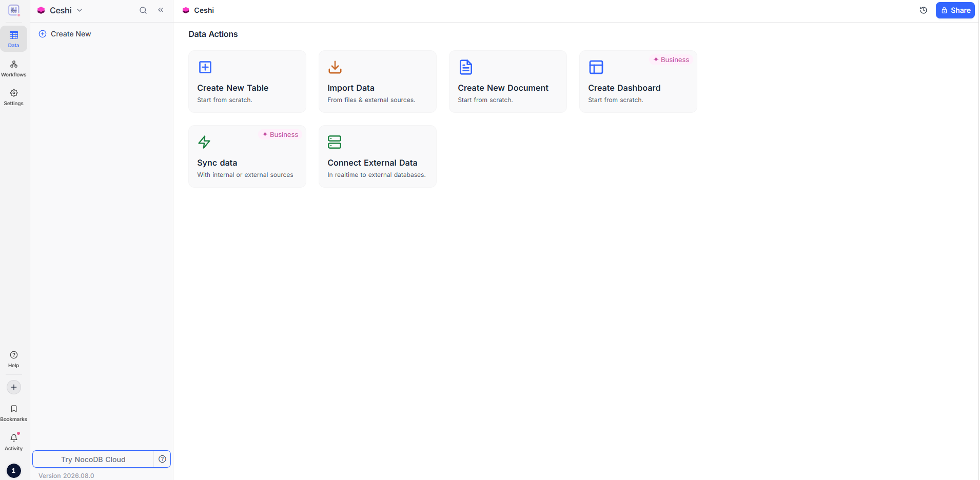The width and height of the screenshot is (980, 480).
Task: Click the Connect External Data card
Action: tap(378, 156)
